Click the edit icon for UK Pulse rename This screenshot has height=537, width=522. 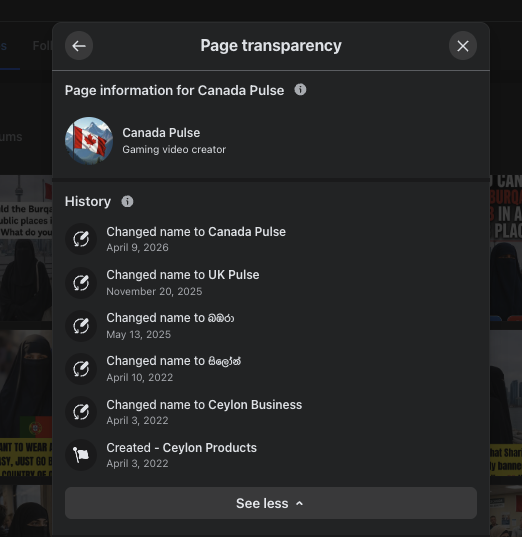81,283
